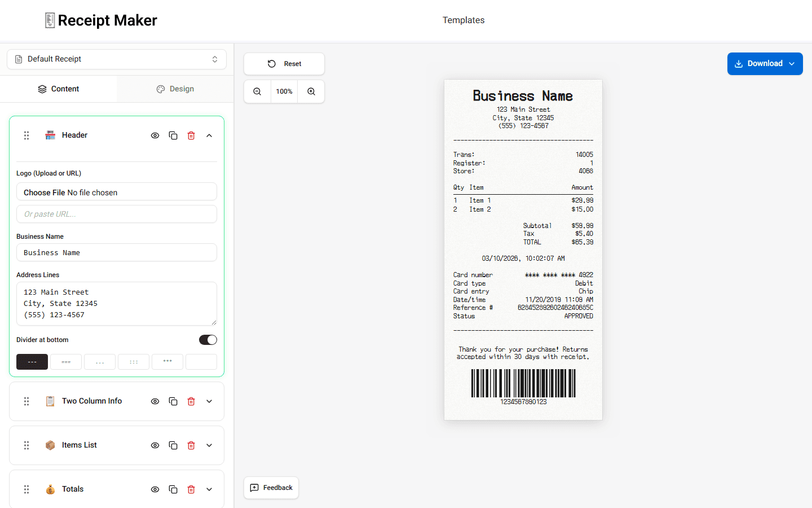Click the Reset button

pyautogui.click(x=284, y=64)
